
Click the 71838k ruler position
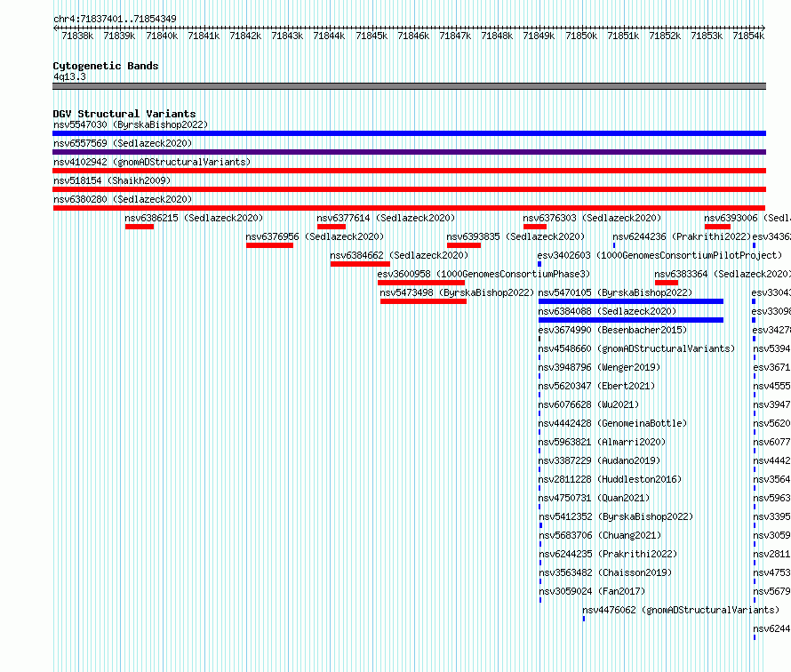tap(77, 36)
